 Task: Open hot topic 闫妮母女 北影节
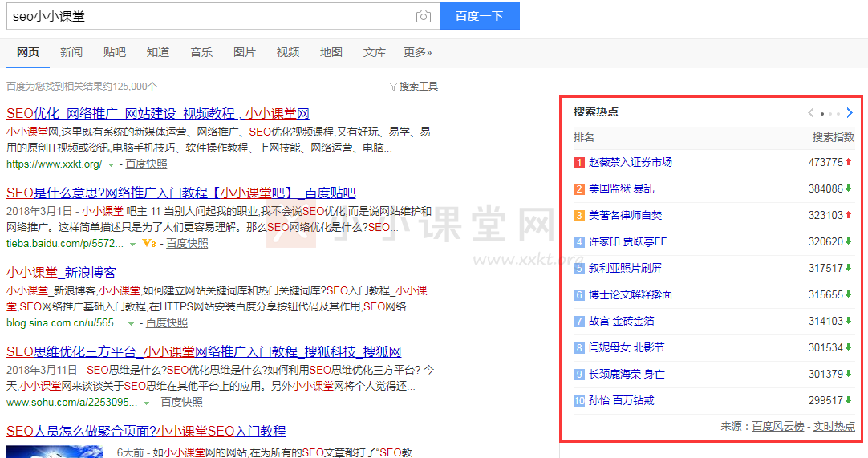627,348
